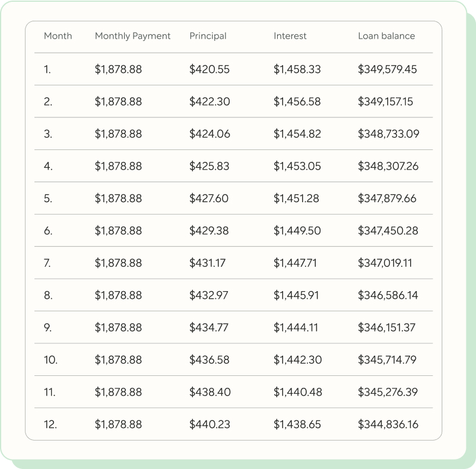Click loan balance $345,714.79
Screen dimensions: 476x469
coord(388,360)
